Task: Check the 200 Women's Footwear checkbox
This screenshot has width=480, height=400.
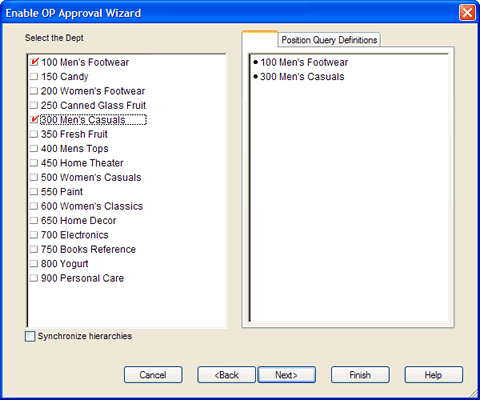Action: pyautogui.click(x=34, y=91)
